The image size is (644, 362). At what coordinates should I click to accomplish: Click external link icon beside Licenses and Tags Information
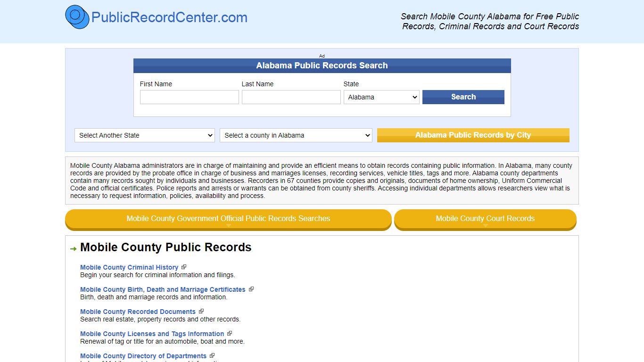(230, 333)
